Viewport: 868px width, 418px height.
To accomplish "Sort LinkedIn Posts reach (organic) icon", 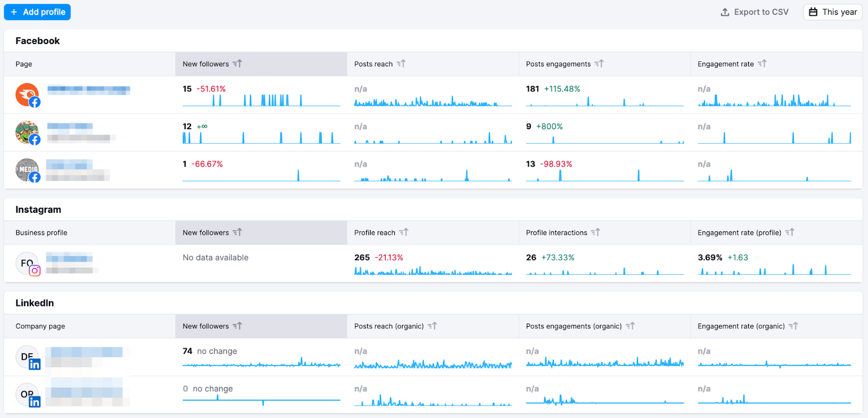I will click(432, 326).
